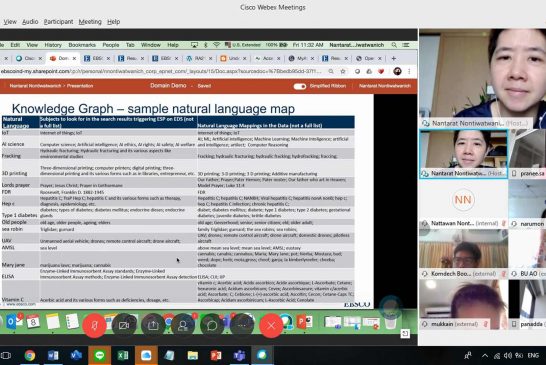
Task: Toggle Simplified Ribbon switch in shared PowerPoint
Action: tap(299, 86)
